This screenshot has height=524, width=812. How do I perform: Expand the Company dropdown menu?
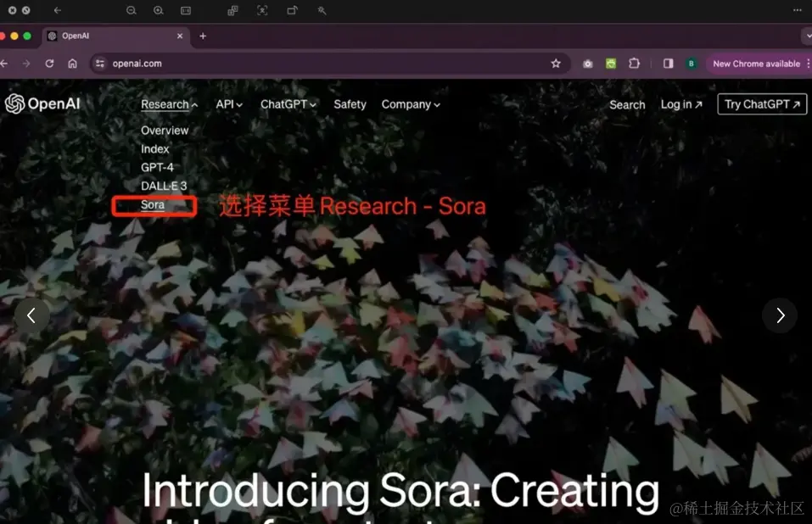pos(411,104)
